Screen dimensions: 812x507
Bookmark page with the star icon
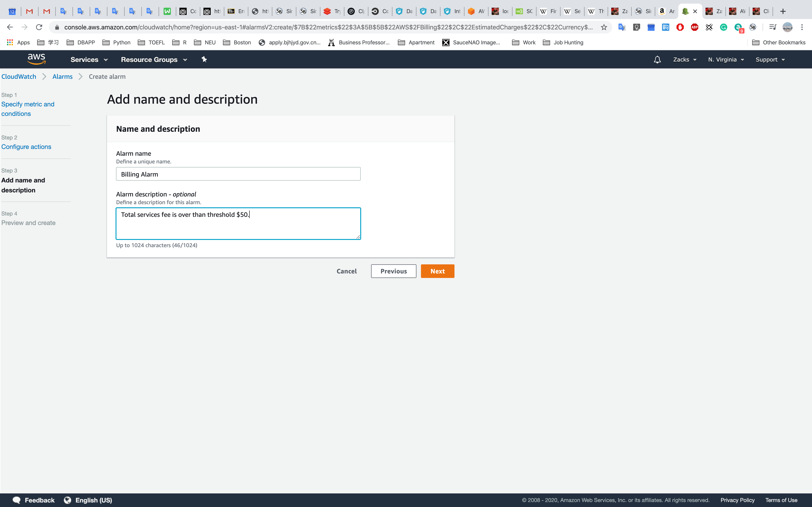tap(604, 27)
